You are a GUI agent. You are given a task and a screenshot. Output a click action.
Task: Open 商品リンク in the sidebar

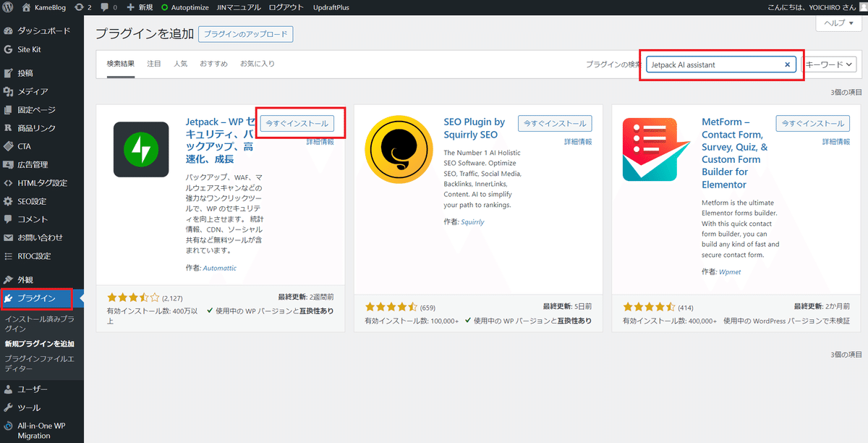click(x=42, y=128)
